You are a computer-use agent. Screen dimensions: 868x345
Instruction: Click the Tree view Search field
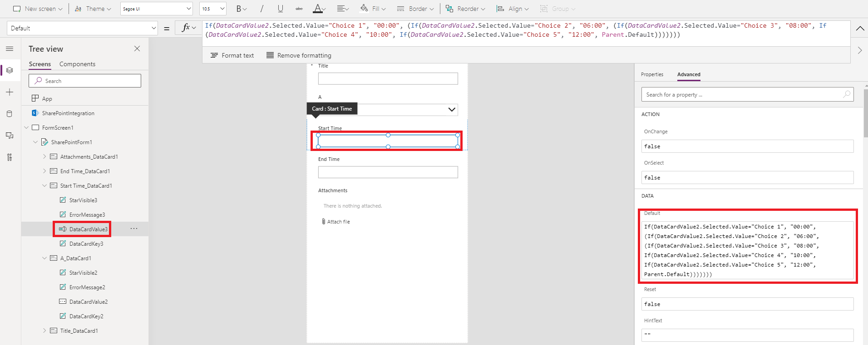click(85, 81)
